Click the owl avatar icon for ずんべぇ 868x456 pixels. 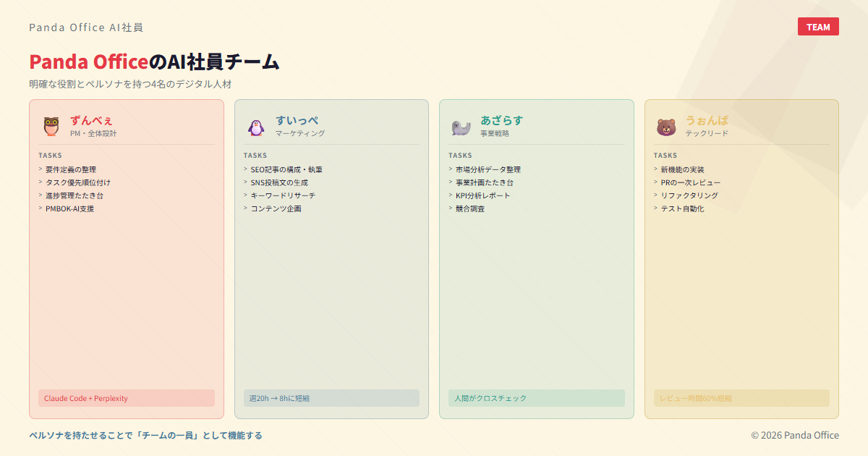pyautogui.click(x=51, y=127)
